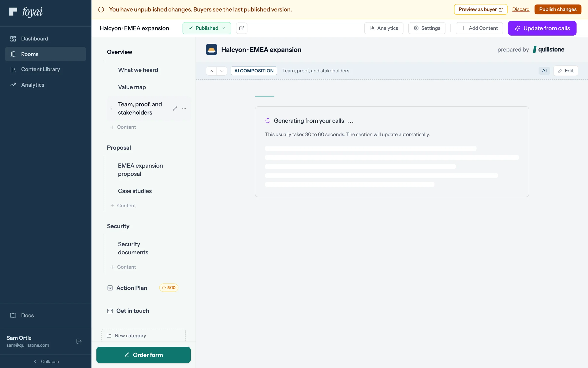Rename Team, proof section with pencil icon

coord(175,108)
